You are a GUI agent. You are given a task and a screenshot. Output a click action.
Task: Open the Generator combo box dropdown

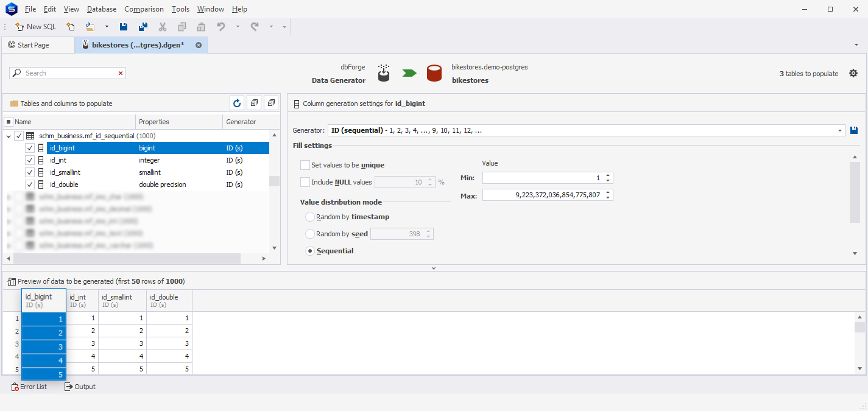click(841, 130)
